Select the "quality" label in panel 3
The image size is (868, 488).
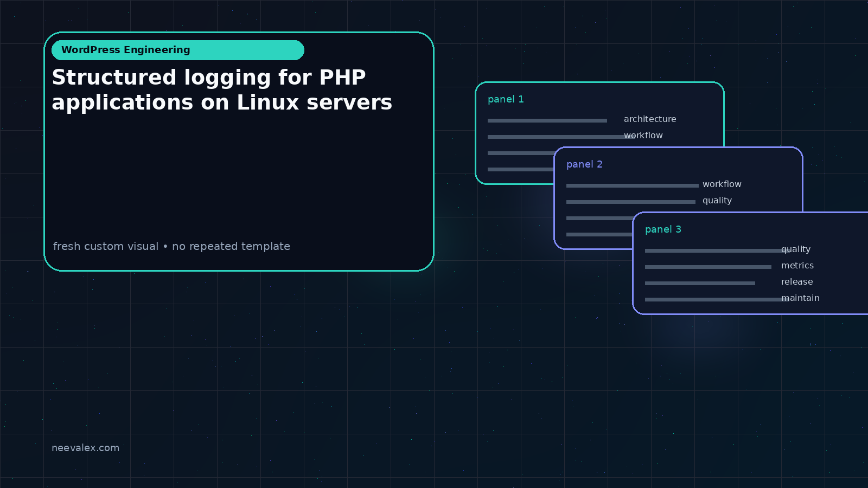796,249
